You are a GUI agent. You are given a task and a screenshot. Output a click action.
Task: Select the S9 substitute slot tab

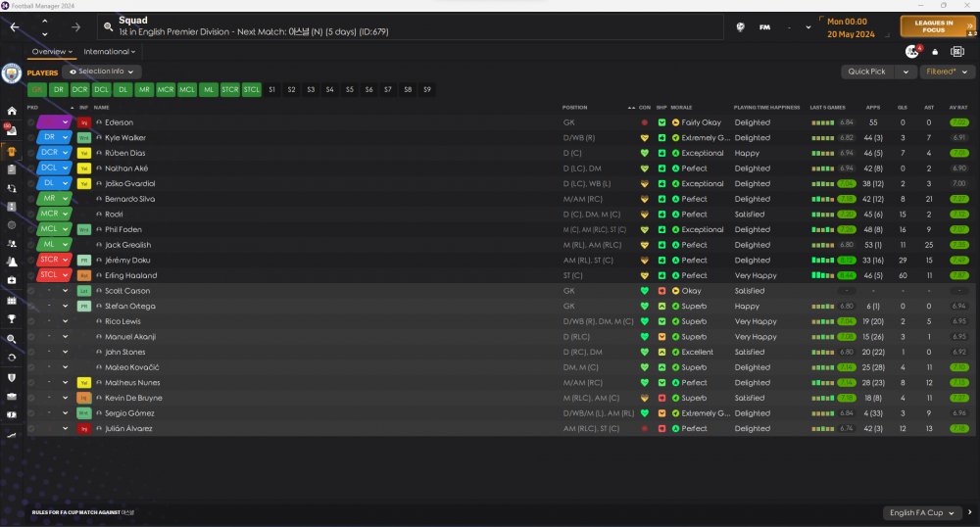pos(427,90)
